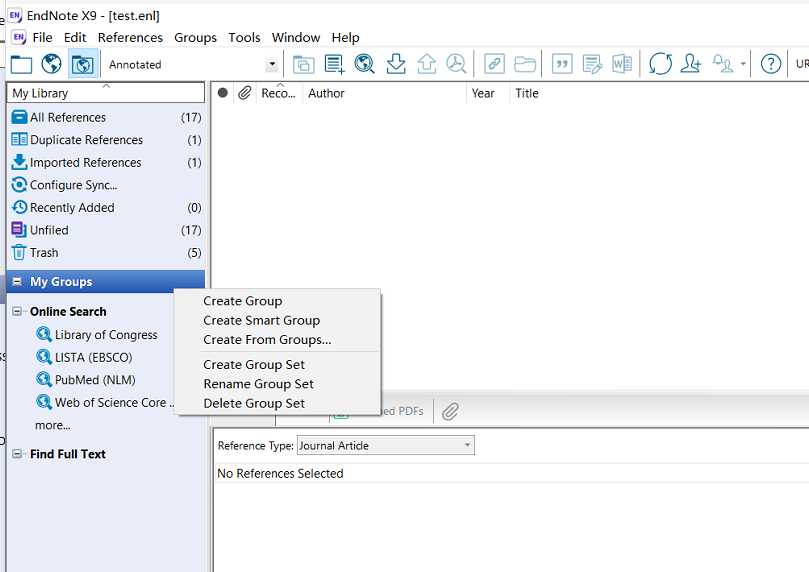Screen dimensions: 809x572
Task: Click the Insert Citation quotation-mark icon
Action: (x=562, y=64)
